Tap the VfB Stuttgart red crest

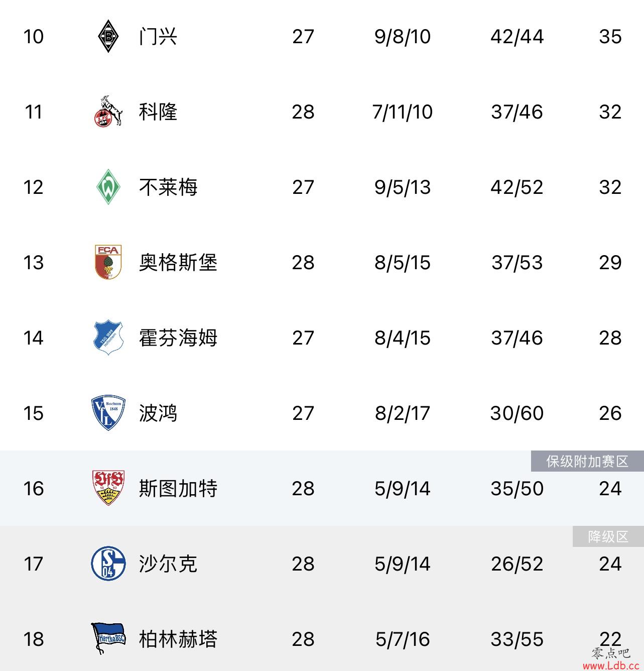click(108, 488)
